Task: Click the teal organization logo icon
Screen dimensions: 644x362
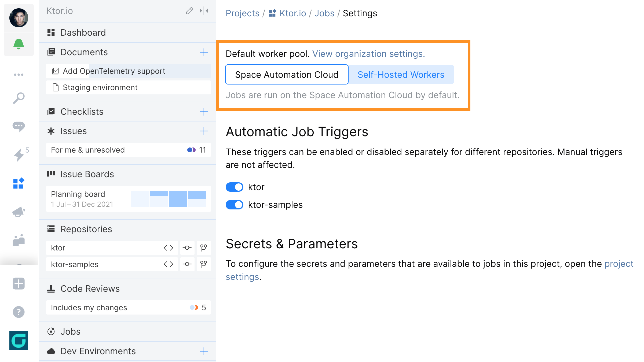Action: coord(19,341)
